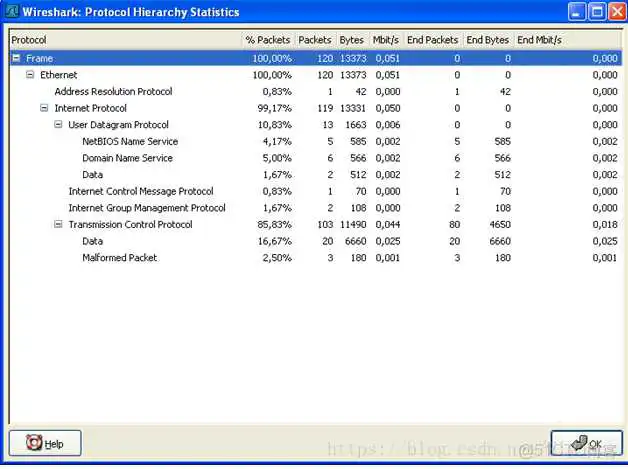628x469 pixels.
Task: Select the User Datagram Protocol row
Action: [x=316, y=125]
